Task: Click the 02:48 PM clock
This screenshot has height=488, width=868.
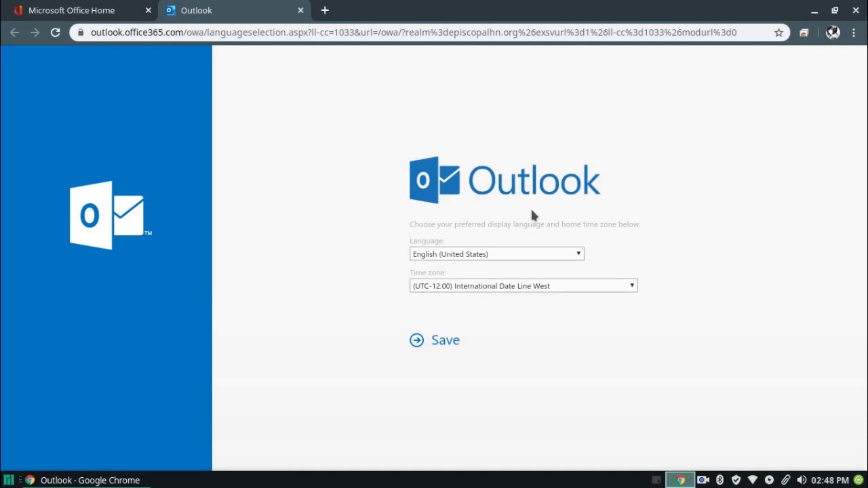Action: coord(829,480)
